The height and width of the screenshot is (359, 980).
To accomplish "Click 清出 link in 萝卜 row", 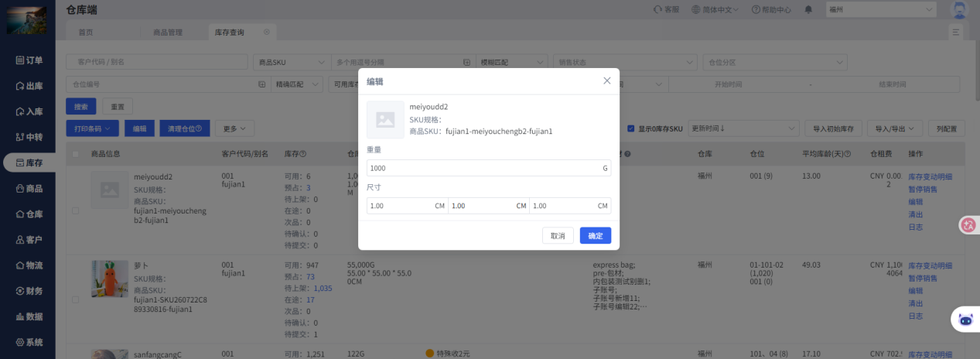I will [x=915, y=303].
